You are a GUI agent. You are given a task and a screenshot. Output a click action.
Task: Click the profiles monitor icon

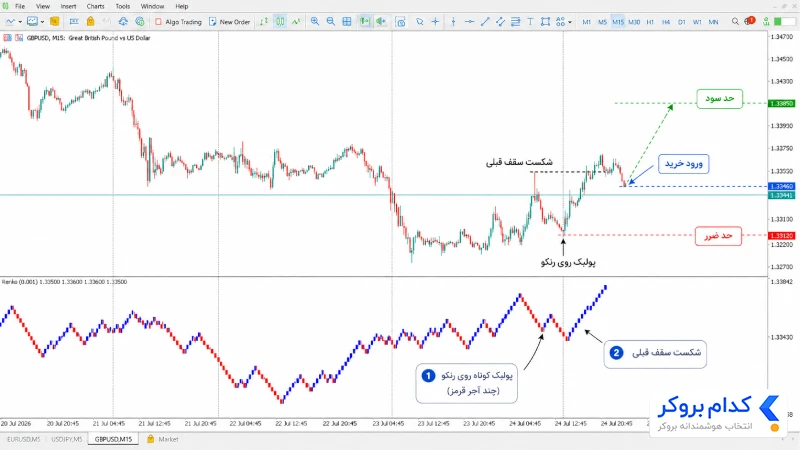(32, 21)
